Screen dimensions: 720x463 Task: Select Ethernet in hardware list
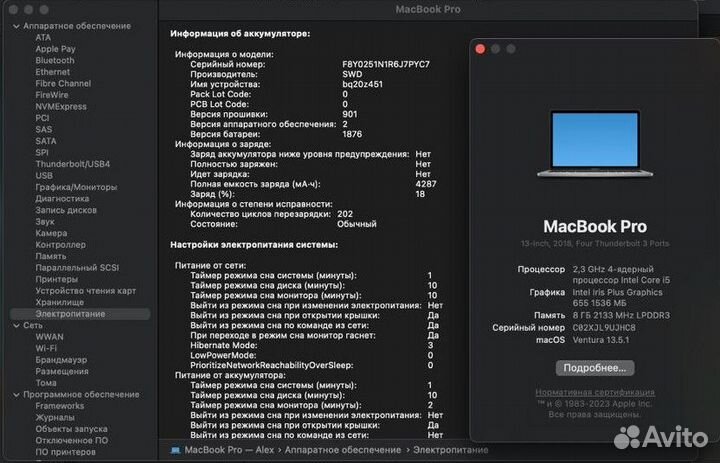click(53, 72)
